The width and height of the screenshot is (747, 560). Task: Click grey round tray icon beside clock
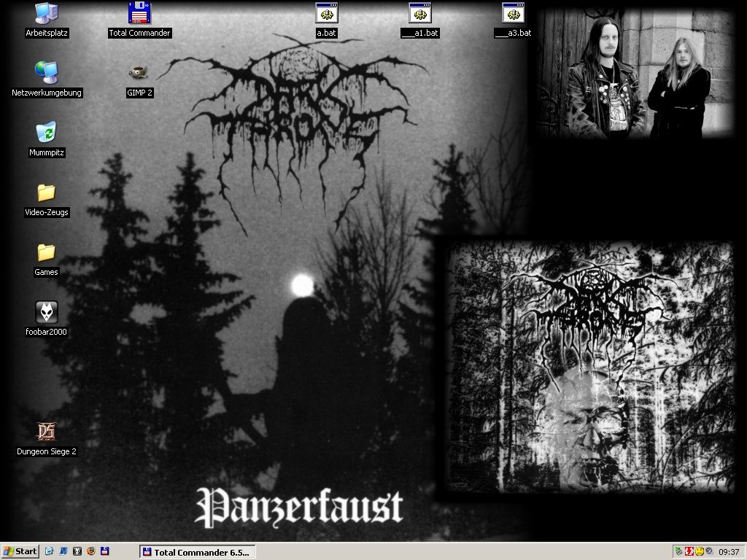709,551
